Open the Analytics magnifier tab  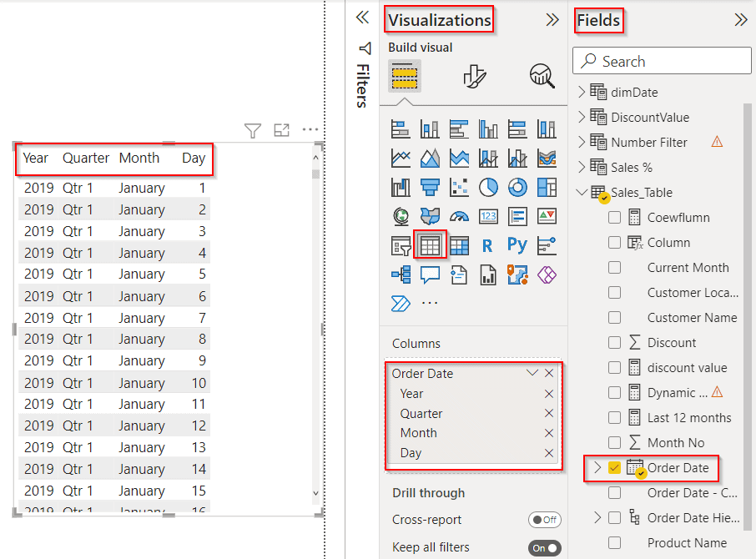542,76
